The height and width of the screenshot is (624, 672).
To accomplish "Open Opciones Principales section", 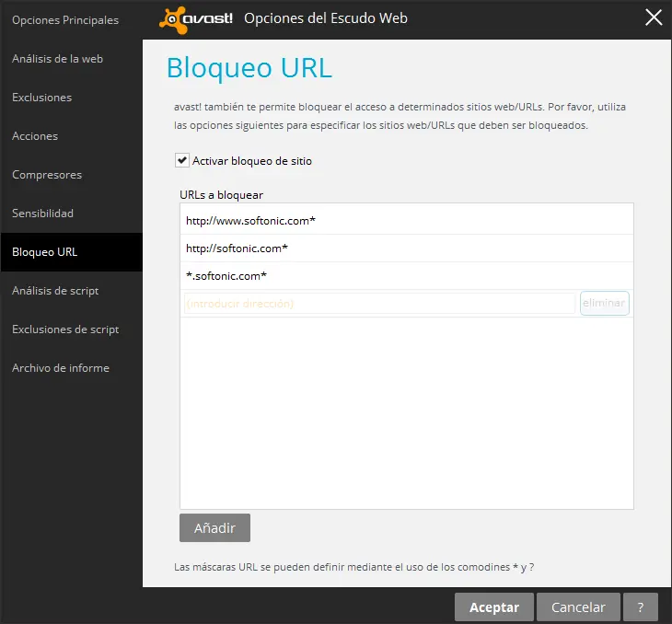I will tap(65, 20).
